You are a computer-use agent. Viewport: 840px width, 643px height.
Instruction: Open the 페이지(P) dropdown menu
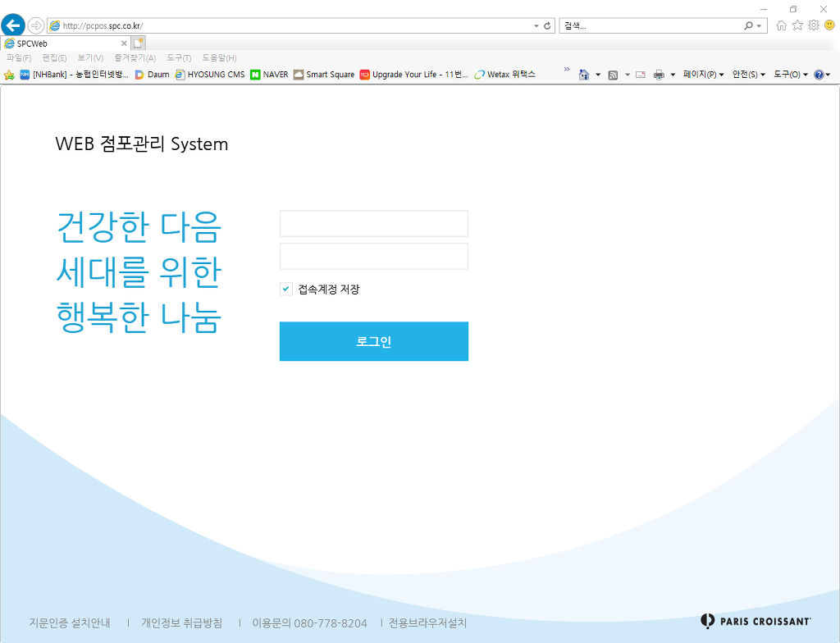click(x=703, y=75)
